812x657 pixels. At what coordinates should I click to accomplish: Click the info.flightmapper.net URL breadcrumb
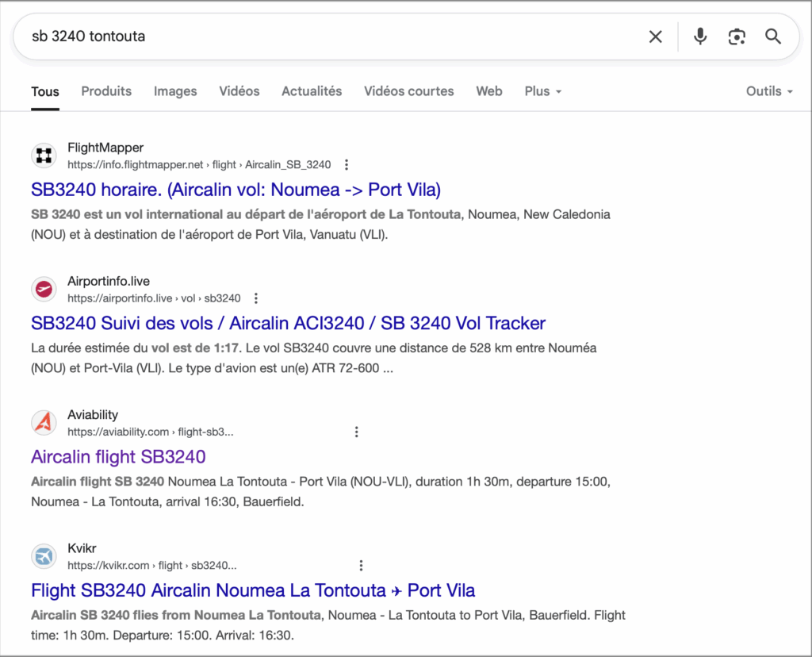pos(199,165)
